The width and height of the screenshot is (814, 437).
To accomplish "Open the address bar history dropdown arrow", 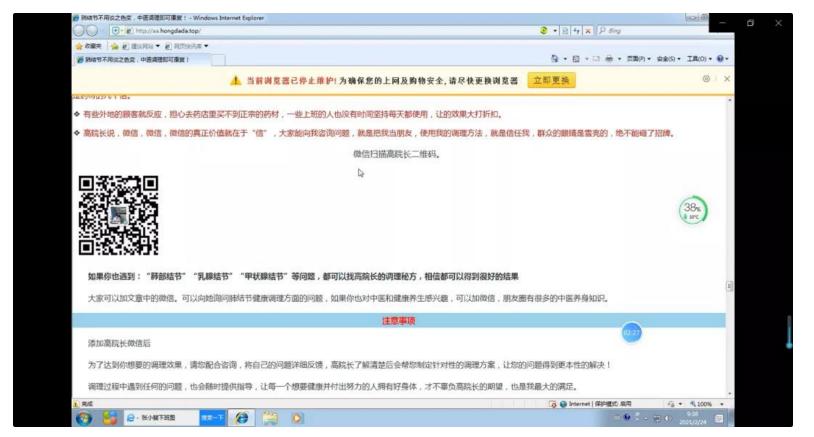I will (x=555, y=31).
